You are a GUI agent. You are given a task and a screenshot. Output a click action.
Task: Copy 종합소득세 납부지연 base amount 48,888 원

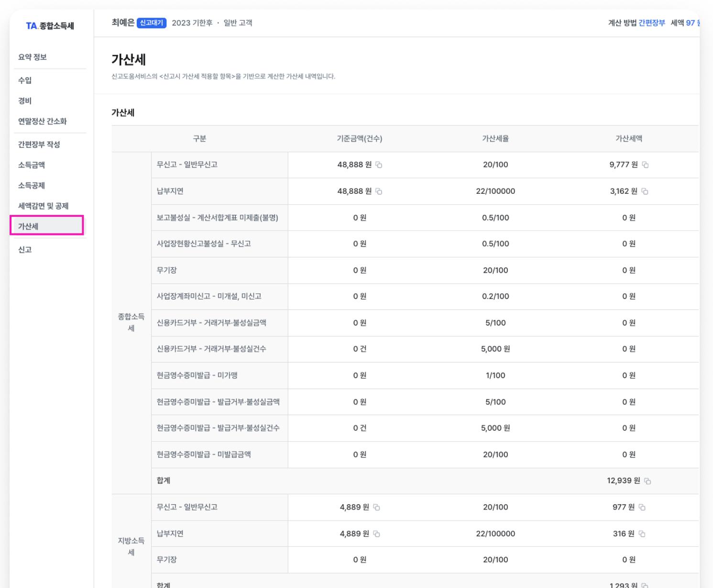point(379,191)
